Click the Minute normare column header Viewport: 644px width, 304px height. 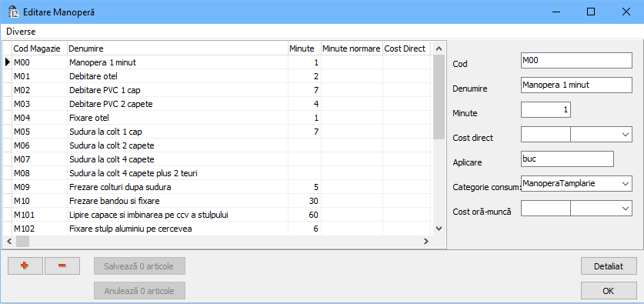pos(352,49)
